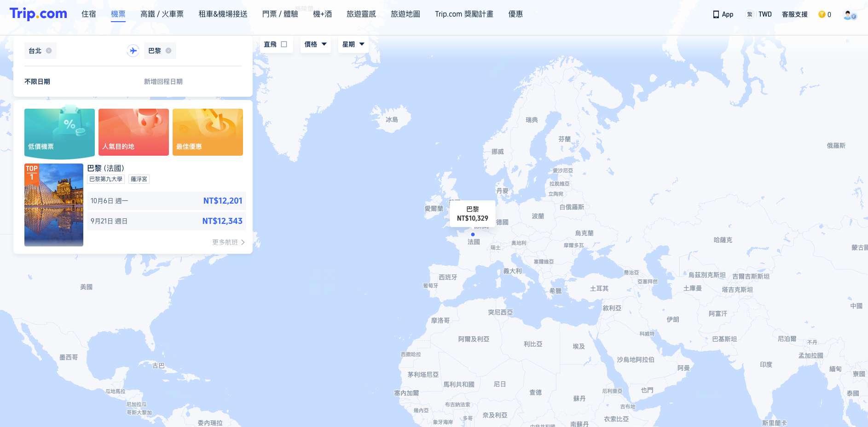Click the 羅浮宮 tag
The width and height of the screenshot is (868, 427).
(x=139, y=179)
